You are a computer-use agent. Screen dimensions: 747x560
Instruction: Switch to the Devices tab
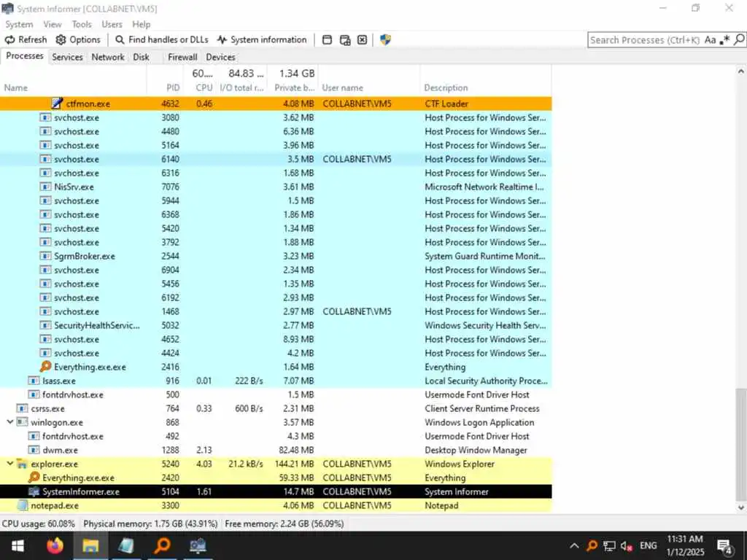pyautogui.click(x=220, y=57)
